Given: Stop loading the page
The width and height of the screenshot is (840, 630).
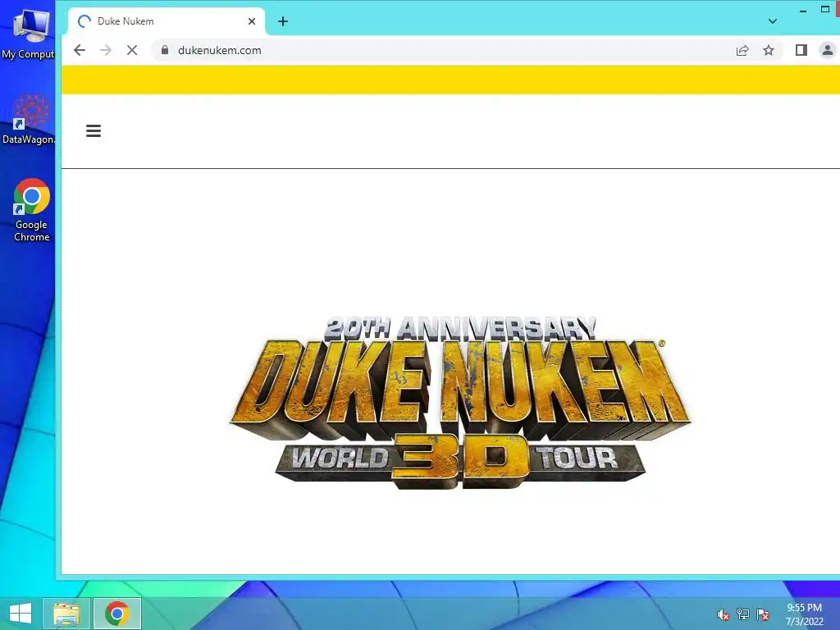Looking at the screenshot, I should pos(132,50).
